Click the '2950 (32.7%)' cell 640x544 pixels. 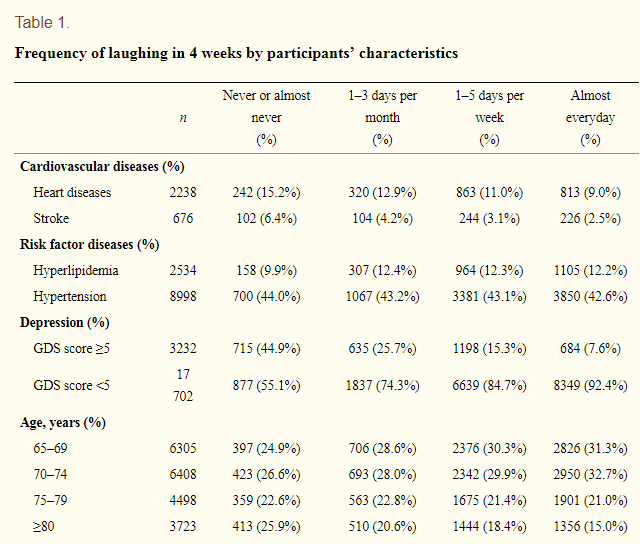click(590, 474)
